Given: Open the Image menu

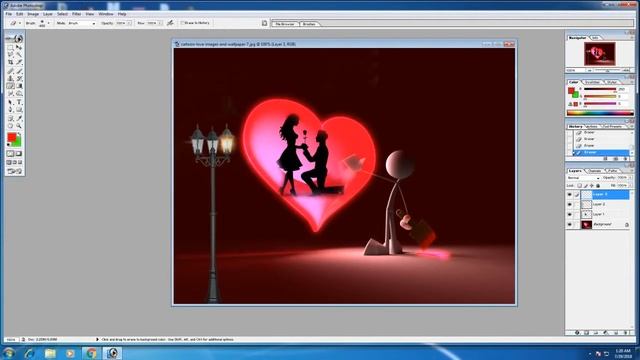Looking at the screenshot, I should coord(33,14).
